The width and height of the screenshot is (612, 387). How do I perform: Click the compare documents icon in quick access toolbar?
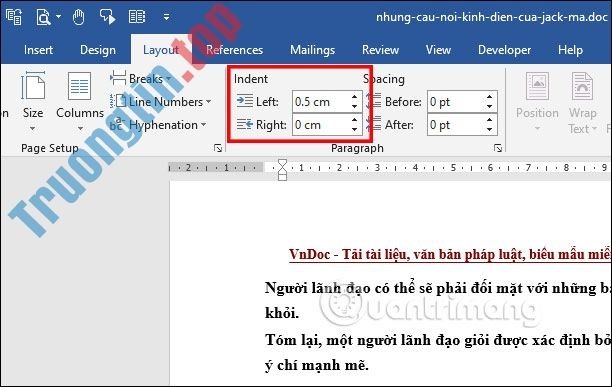14,17
